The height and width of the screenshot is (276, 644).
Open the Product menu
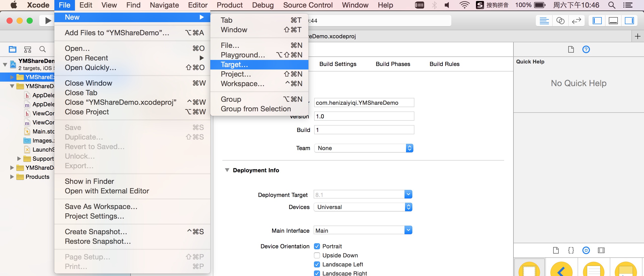tap(230, 5)
